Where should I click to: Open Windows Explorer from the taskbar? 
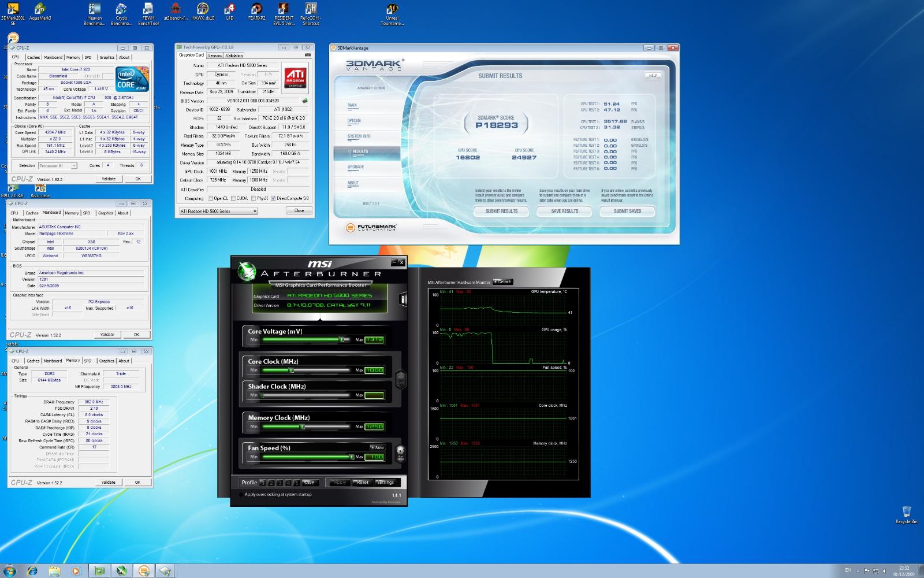tap(54, 571)
